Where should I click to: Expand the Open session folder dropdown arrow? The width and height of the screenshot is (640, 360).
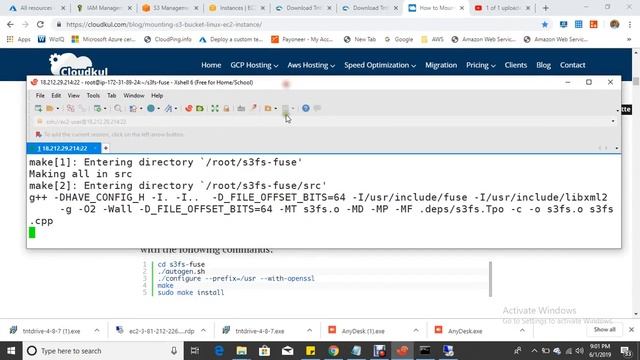[58, 109]
